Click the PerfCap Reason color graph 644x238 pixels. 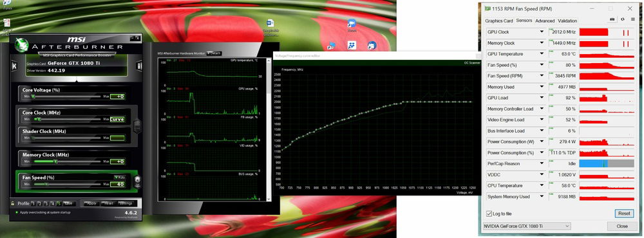tap(607, 164)
